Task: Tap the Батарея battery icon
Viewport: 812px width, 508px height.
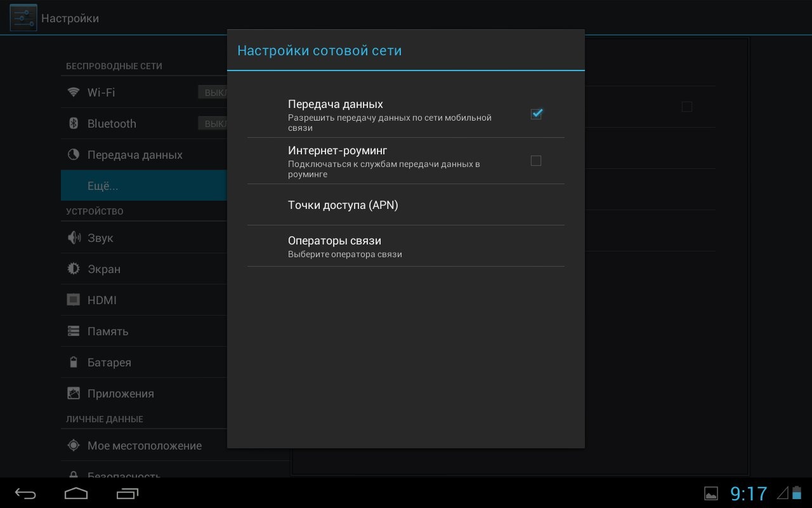Action: [74, 363]
